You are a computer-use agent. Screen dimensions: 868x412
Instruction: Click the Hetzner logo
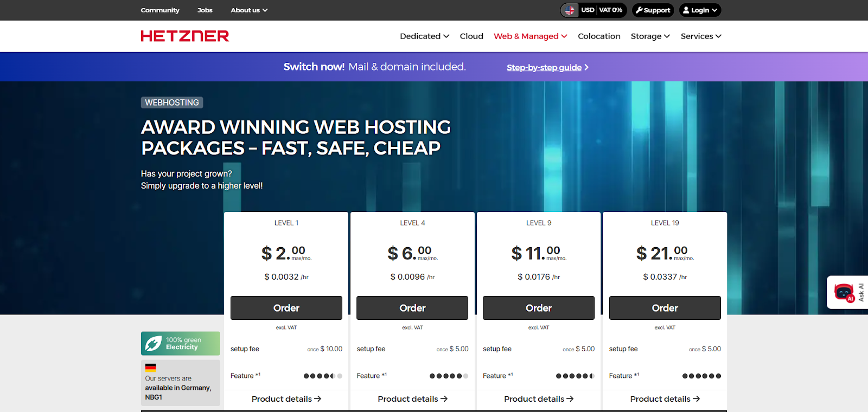coord(185,36)
